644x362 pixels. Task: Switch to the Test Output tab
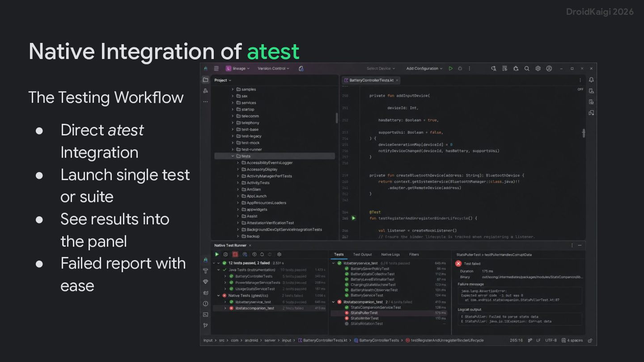[x=362, y=254]
